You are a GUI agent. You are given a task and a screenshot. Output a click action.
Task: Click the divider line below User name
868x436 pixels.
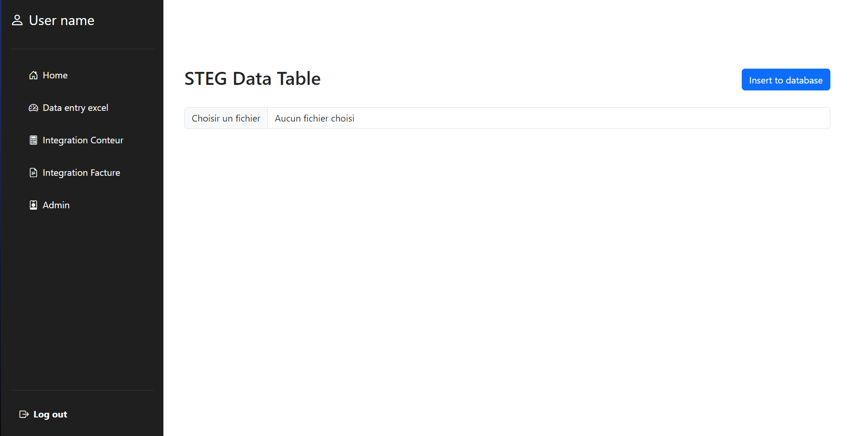click(x=82, y=49)
